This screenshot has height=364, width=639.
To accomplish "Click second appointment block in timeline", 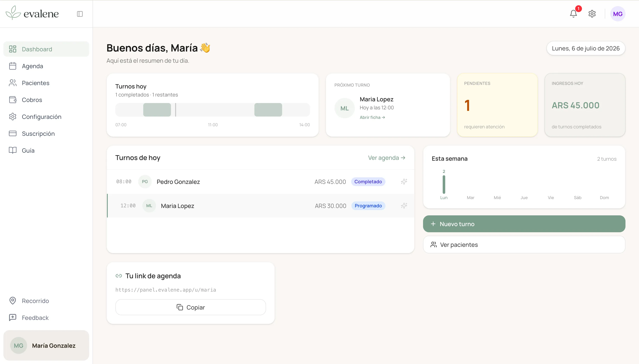I will tap(268, 110).
